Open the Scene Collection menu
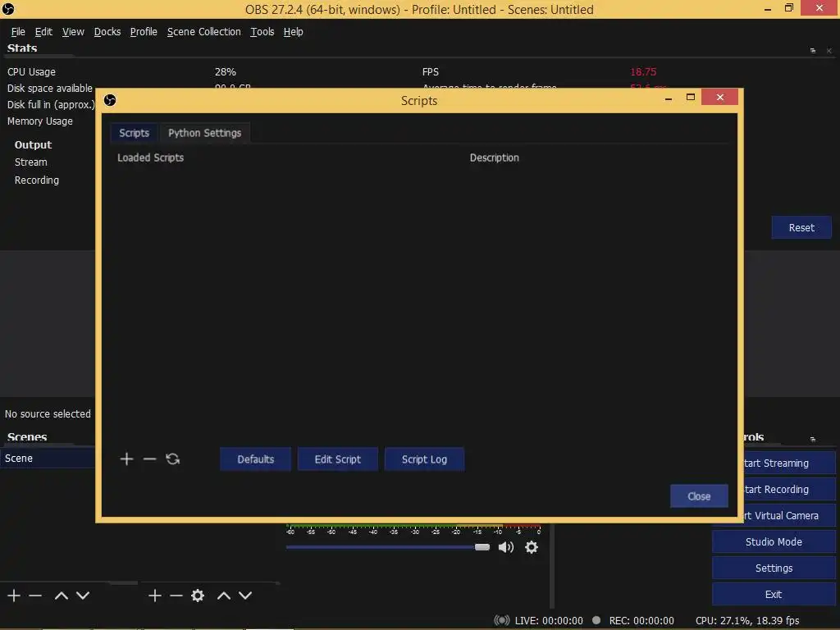Viewport: 840px width, 630px height. click(x=203, y=32)
